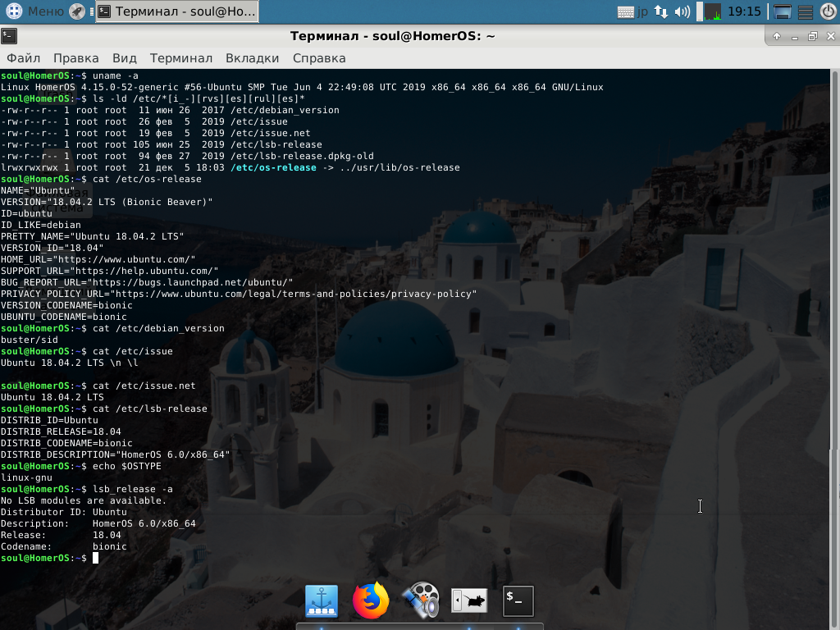Click the 'DISTRIB_RELEASE=18.04' line
Viewport: 840px width, 630px height.
61,431
